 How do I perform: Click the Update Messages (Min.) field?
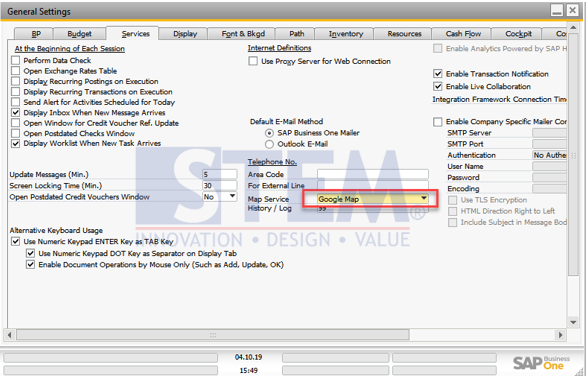[x=219, y=174]
